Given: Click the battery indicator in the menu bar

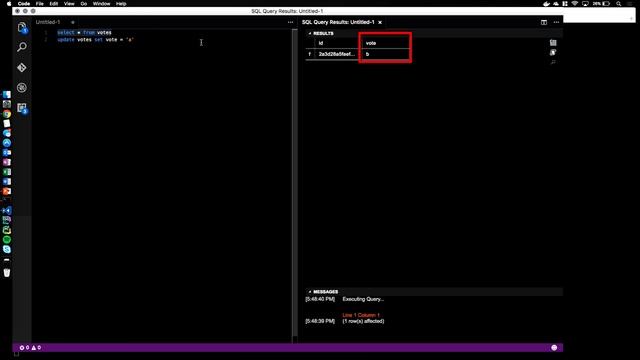Looking at the screenshot, I should click(602, 4).
